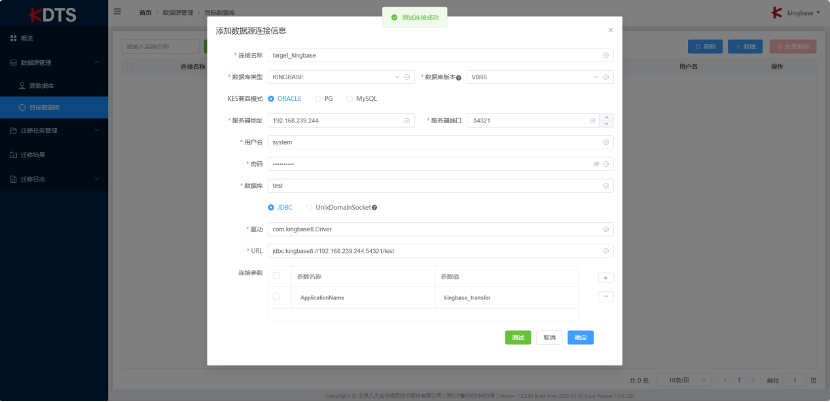Select JDBC connection type

tap(280, 208)
